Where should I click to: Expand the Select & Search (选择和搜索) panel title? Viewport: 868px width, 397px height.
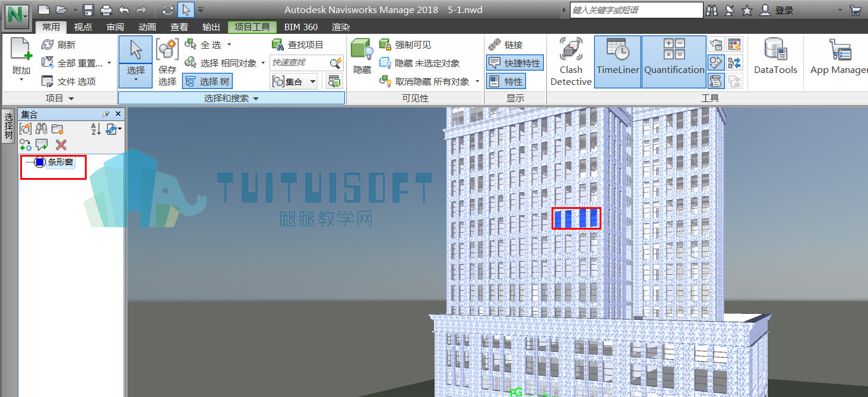(232, 99)
